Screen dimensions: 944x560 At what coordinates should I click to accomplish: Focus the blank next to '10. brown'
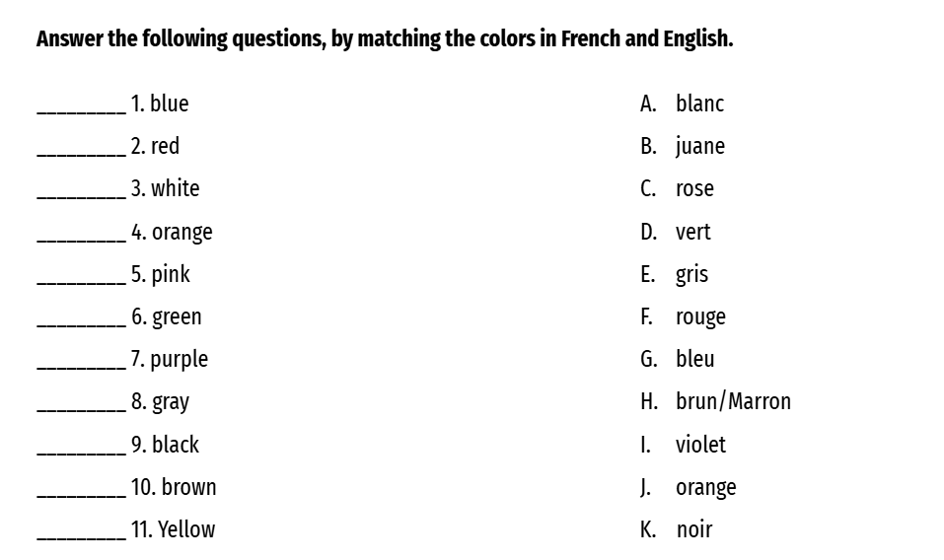81,490
